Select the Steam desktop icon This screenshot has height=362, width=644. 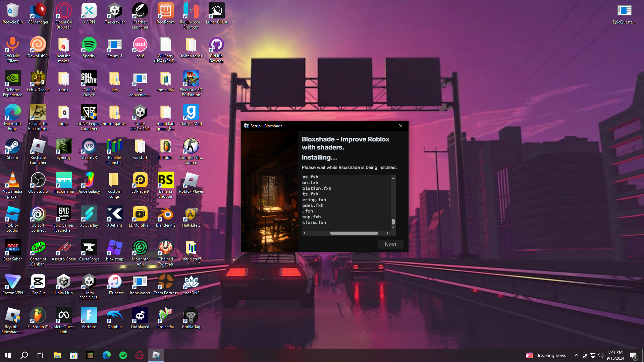click(12, 146)
